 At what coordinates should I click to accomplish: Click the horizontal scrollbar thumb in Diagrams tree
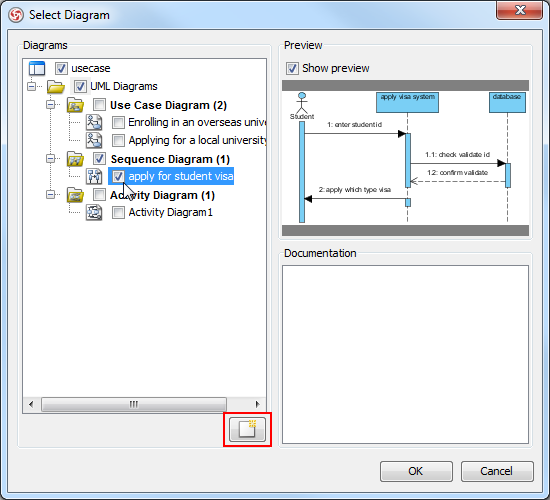(134, 404)
